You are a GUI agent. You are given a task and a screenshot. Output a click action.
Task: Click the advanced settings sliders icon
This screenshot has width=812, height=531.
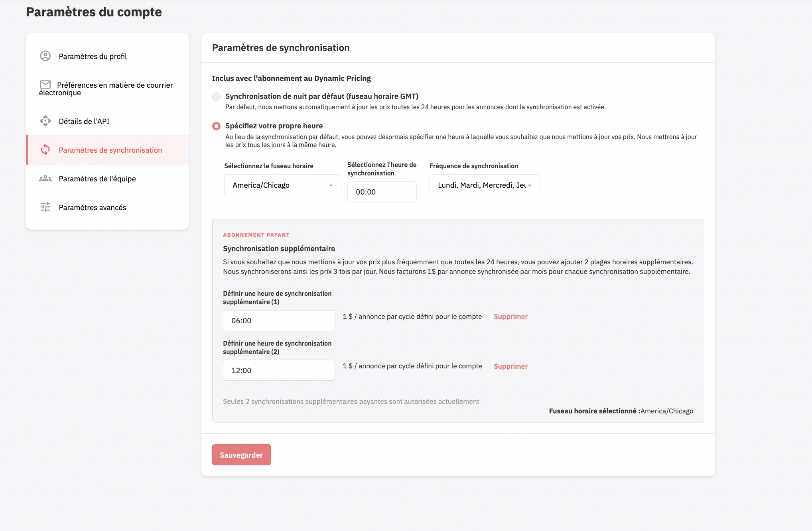45,207
